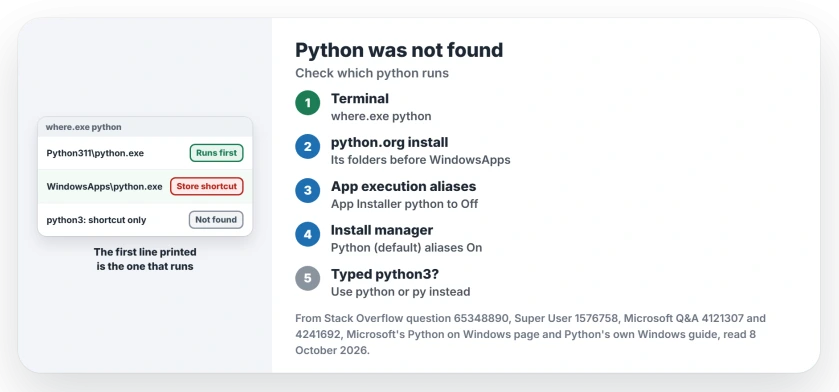Image resolution: width=839 pixels, height=392 pixels.
Task: Click 'The first line printed' caption
Action: [x=145, y=252]
